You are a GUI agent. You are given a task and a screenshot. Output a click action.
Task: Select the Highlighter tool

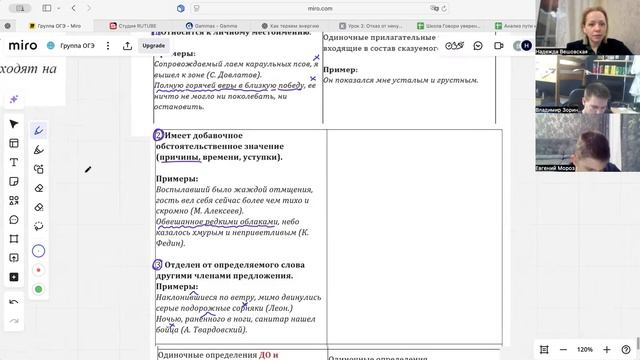39,150
